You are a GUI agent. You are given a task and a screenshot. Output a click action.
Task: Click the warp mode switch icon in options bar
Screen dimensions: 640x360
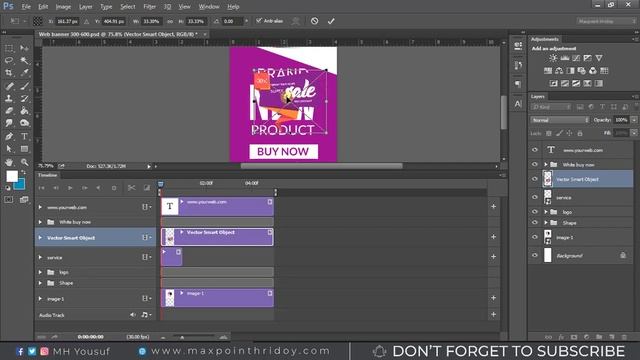tap(296, 21)
